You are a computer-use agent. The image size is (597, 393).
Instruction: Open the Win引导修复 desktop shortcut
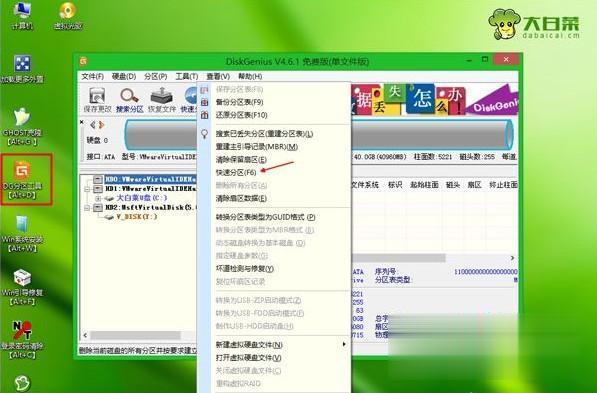(23, 287)
